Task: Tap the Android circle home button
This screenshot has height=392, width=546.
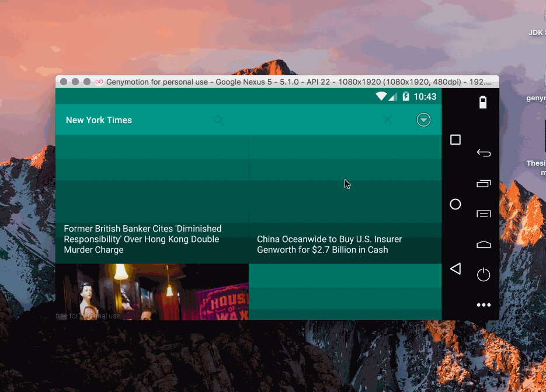Action: [x=455, y=204]
